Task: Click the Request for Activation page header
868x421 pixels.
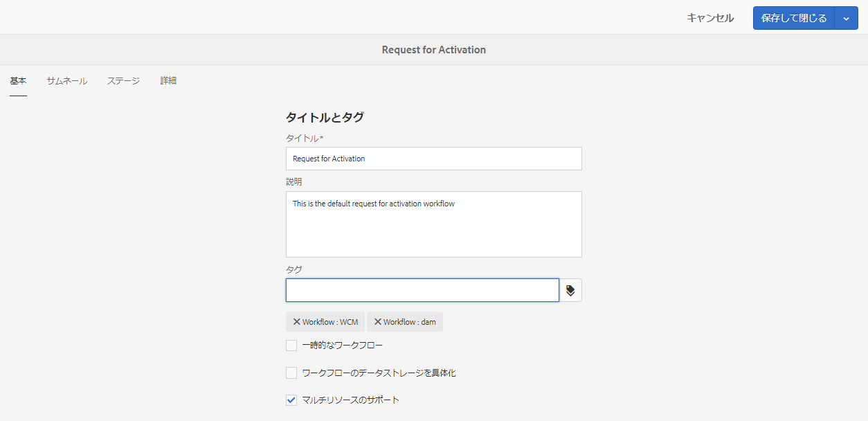Action: click(x=434, y=50)
